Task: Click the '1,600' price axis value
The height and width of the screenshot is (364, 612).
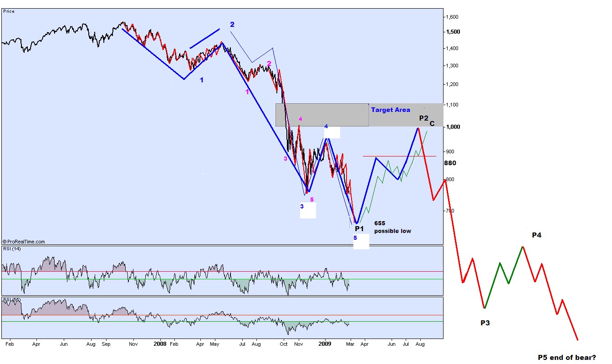Action: (453, 17)
